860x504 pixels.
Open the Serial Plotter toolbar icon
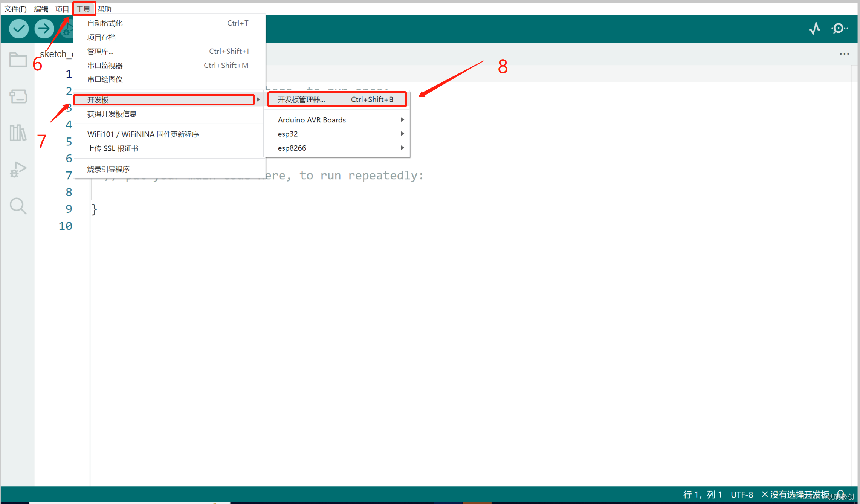point(814,29)
